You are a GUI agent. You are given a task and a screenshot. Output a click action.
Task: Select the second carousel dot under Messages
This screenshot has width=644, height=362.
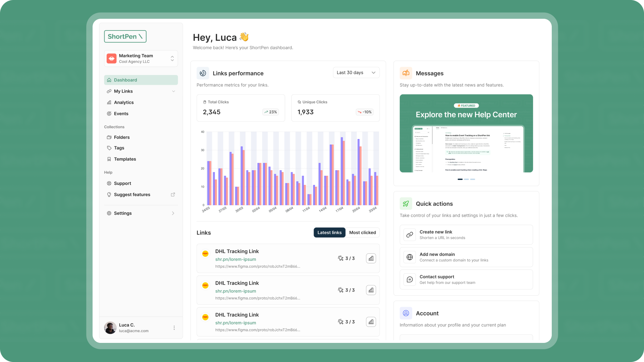466,179
